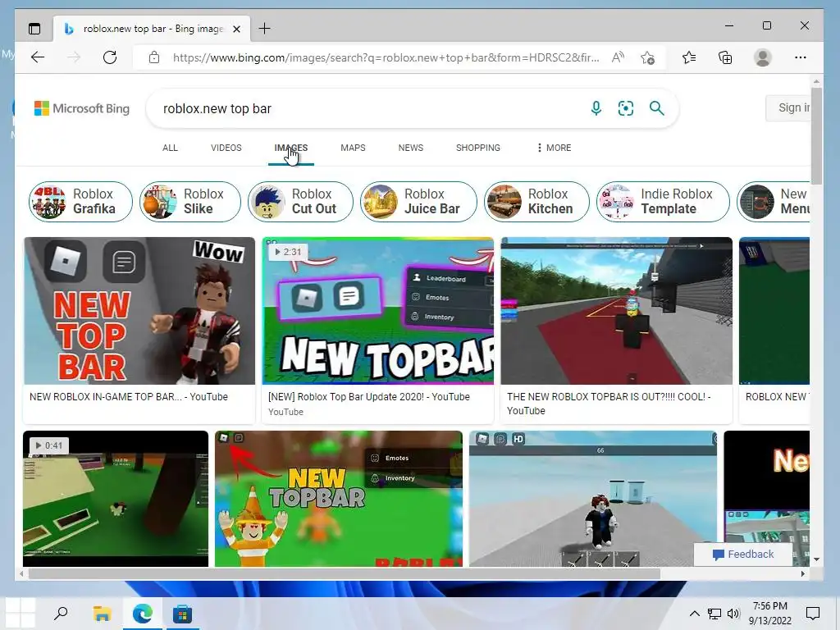Click the browser back arrow

(x=38, y=57)
